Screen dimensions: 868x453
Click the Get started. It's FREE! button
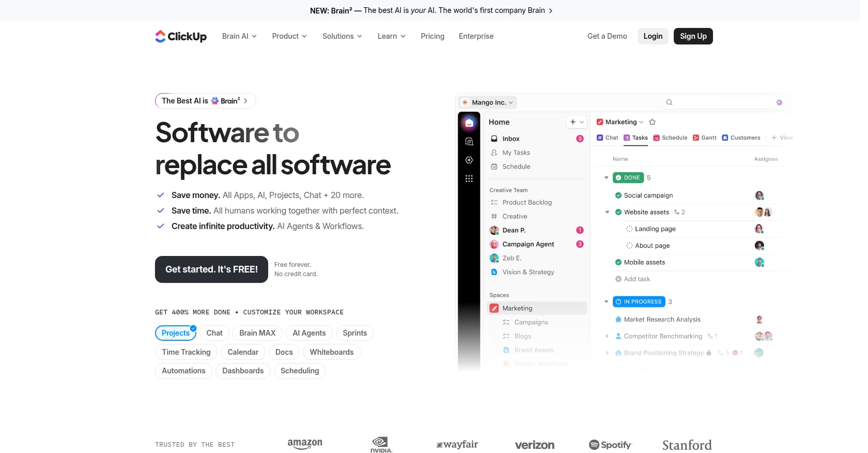click(x=211, y=269)
